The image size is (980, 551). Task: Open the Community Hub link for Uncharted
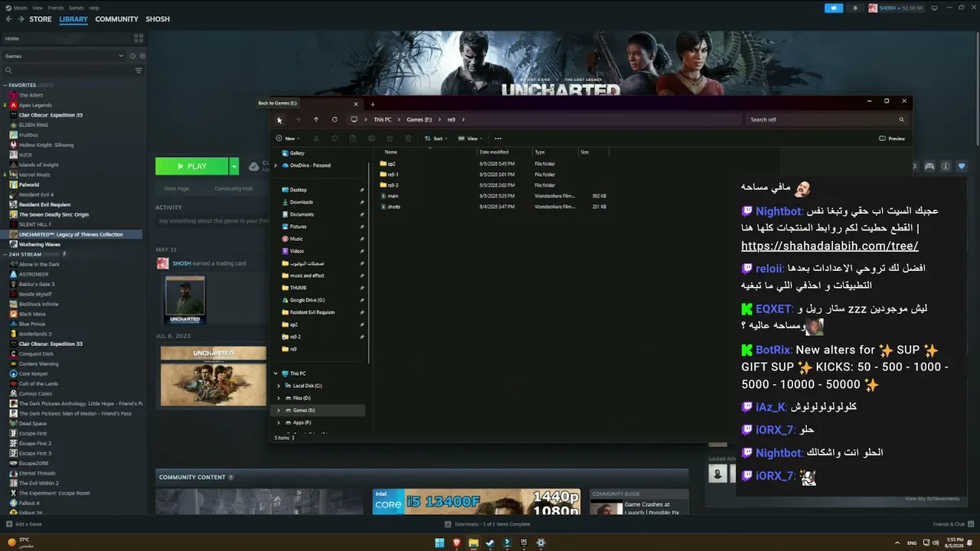[234, 188]
